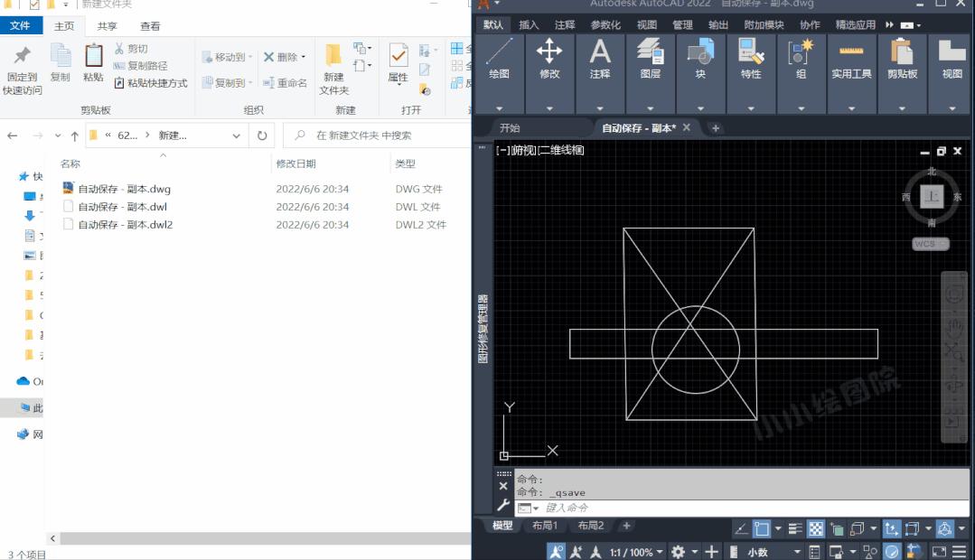Switch to the 布局1 layout tab
The height and width of the screenshot is (560, 975).
pyautogui.click(x=544, y=526)
